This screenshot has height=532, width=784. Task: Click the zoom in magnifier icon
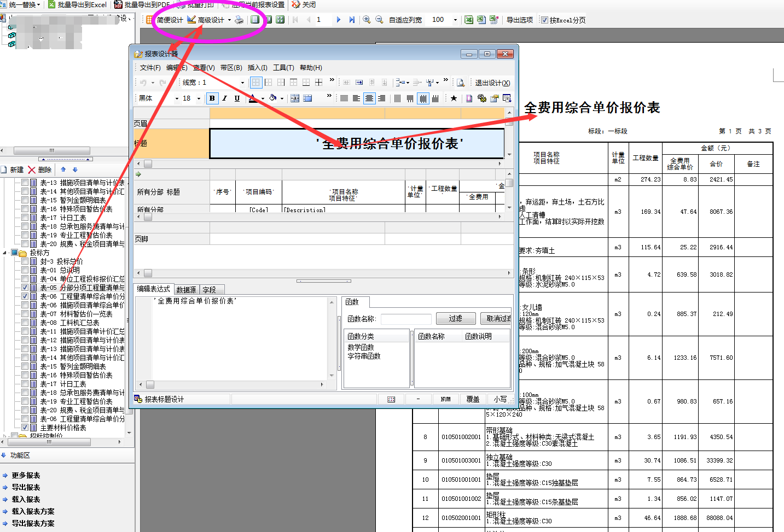point(367,20)
